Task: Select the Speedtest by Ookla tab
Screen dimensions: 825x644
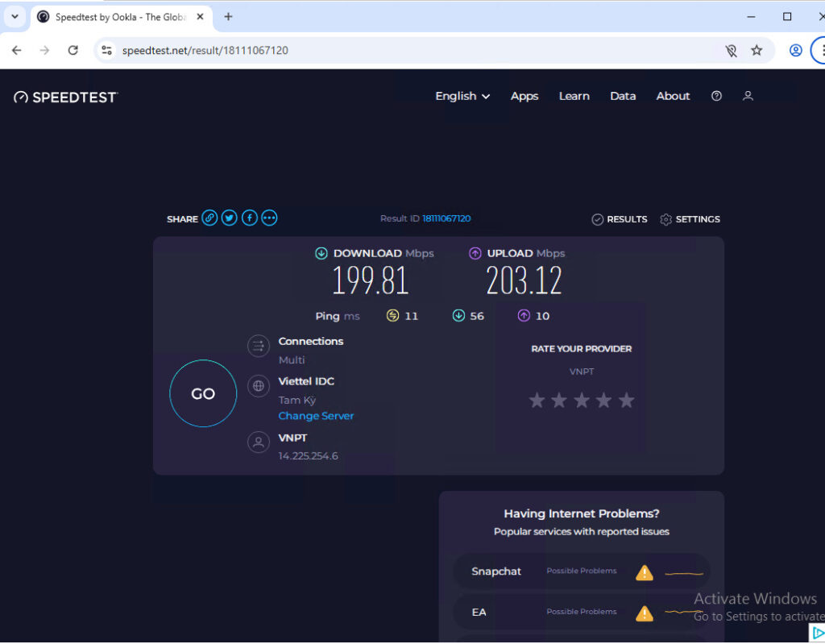Action: click(x=121, y=18)
